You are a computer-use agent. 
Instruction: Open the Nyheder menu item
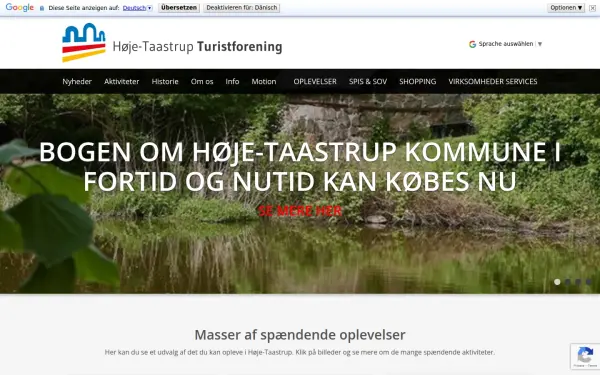[x=77, y=82]
